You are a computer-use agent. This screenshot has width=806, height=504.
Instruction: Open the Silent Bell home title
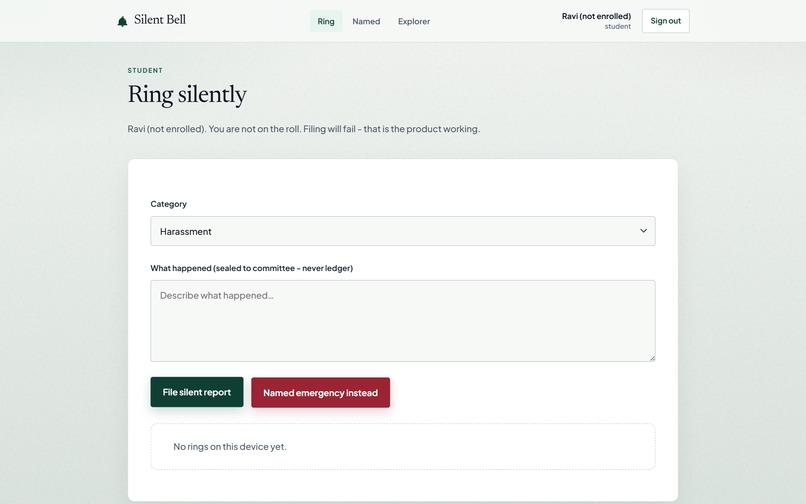[x=160, y=20]
